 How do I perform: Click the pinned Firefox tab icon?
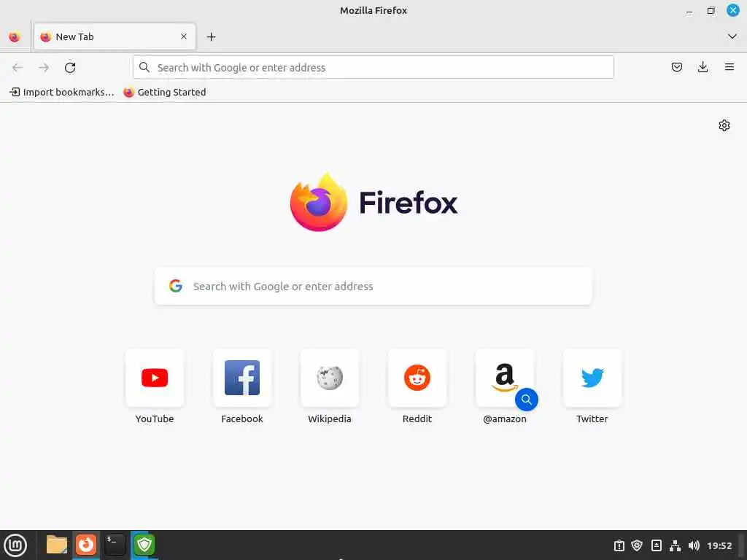(15, 36)
